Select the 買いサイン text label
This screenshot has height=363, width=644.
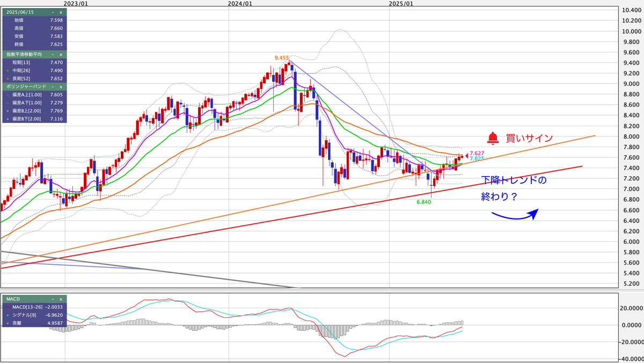(529, 138)
